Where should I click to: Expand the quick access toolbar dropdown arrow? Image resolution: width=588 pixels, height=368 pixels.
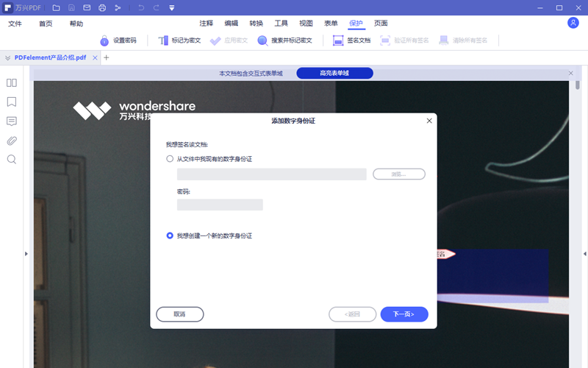pos(171,8)
